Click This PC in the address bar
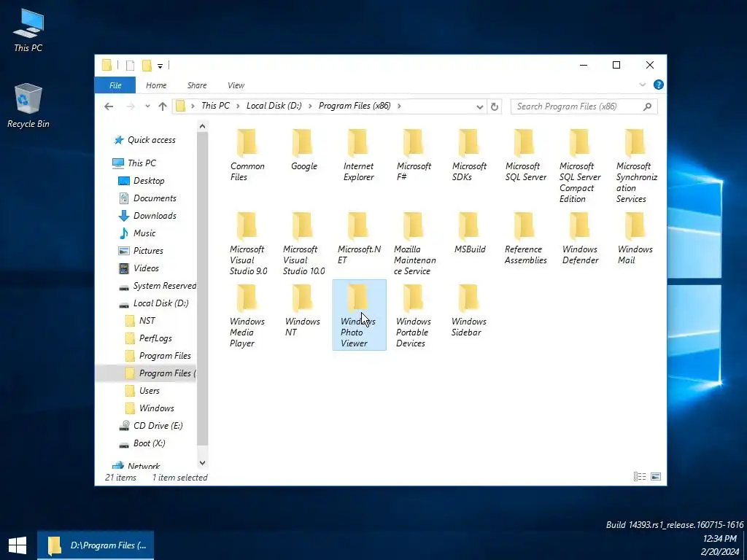The width and height of the screenshot is (747, 560). (215, 106)
